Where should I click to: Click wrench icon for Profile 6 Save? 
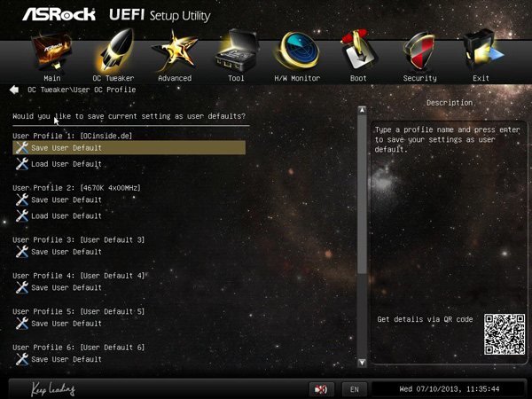22,359
